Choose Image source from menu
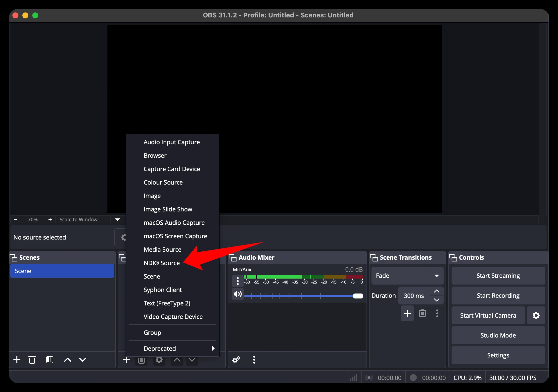The width and height of the screenshot is (558, 392). pyautogui.click(x=173, y=196)
